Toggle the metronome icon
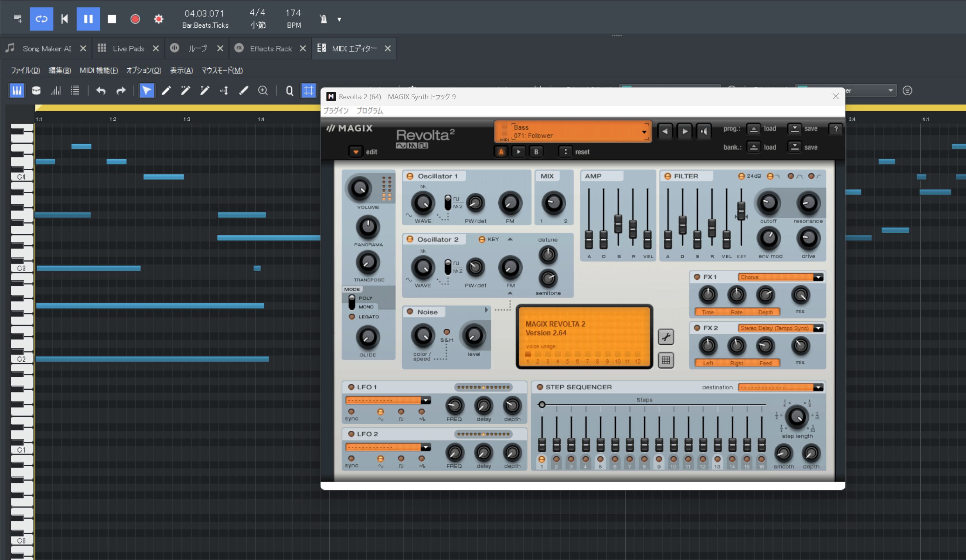This screenshot has height=560, width=966. pyautogui.click(x=323, y=19)
